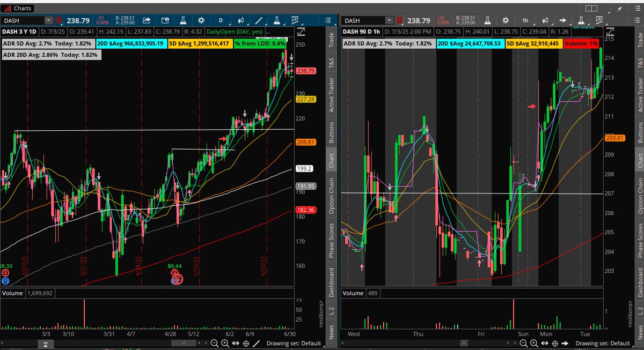Screen dimensions: 644x350
Task: Open chart grid layout selector
Action: tap(591, 8)
